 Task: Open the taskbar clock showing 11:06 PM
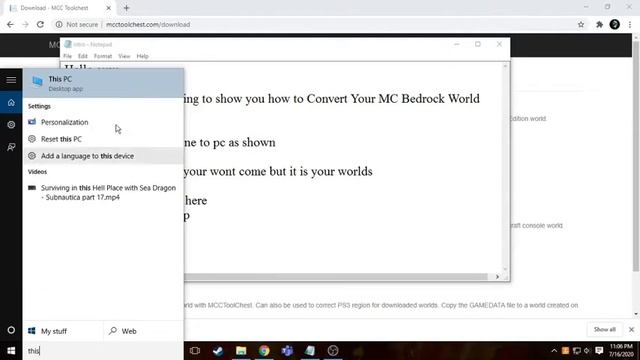coord(622,351)
